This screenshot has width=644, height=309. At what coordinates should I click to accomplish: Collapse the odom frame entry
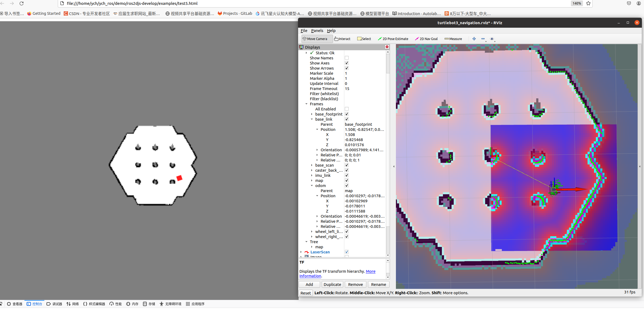pyautogui.click(x=312, y=186)
